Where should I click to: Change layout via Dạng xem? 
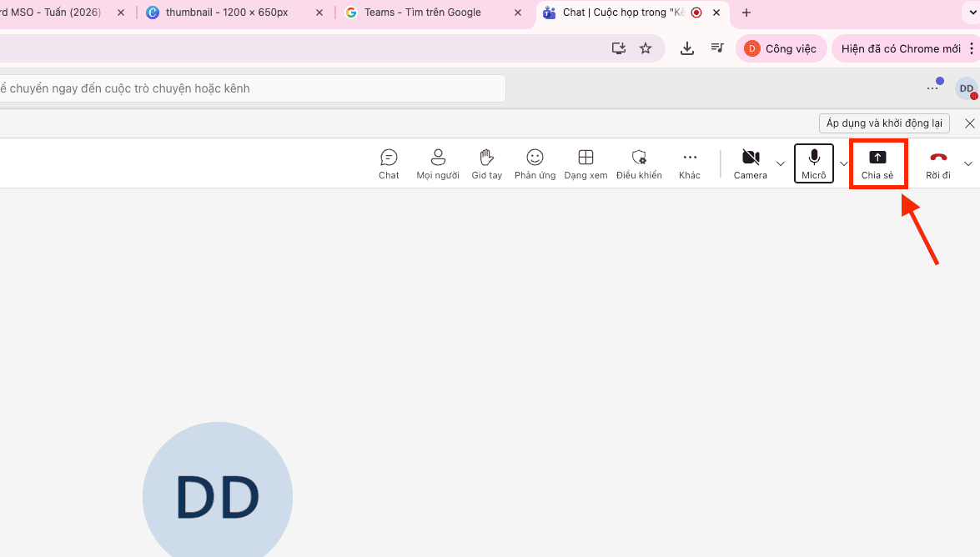[x=585, y=163]
